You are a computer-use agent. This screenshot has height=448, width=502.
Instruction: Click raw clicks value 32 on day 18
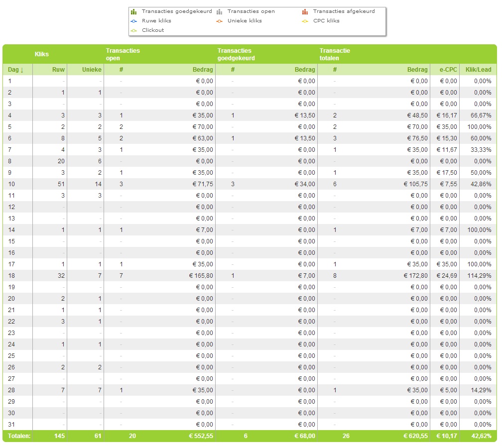tap(61, 276)
